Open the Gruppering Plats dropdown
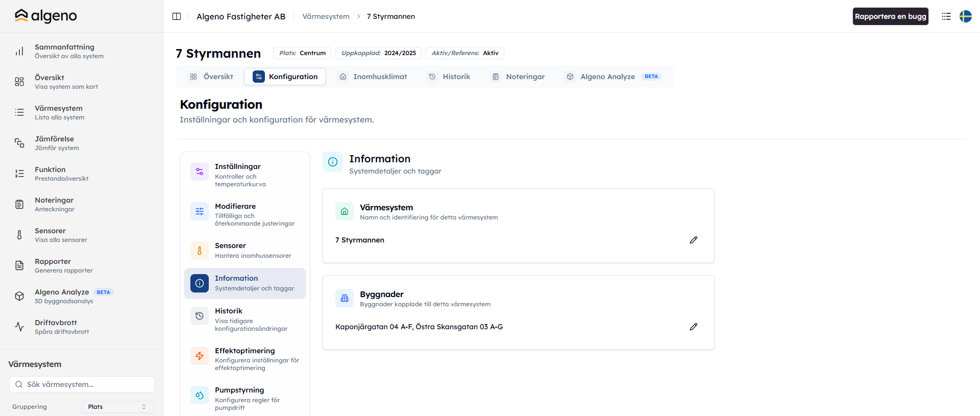 (118, 407)
